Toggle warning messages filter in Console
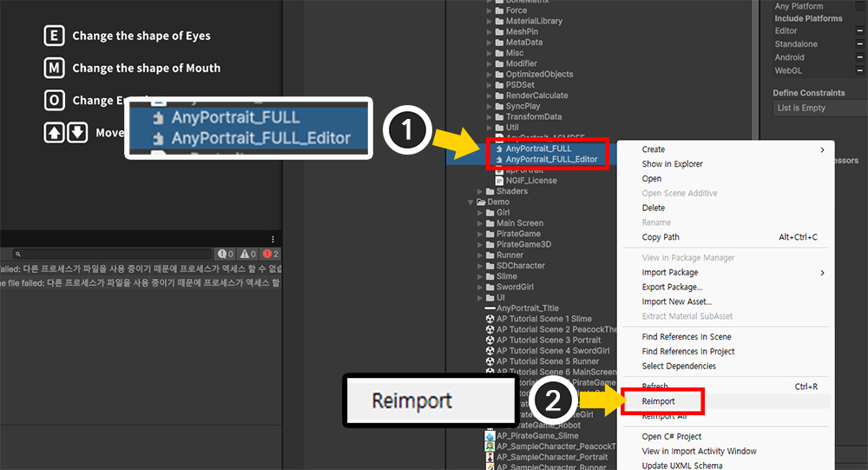This screenshot has width=868, height=470. pyautogui.click(x=247, y=254)
